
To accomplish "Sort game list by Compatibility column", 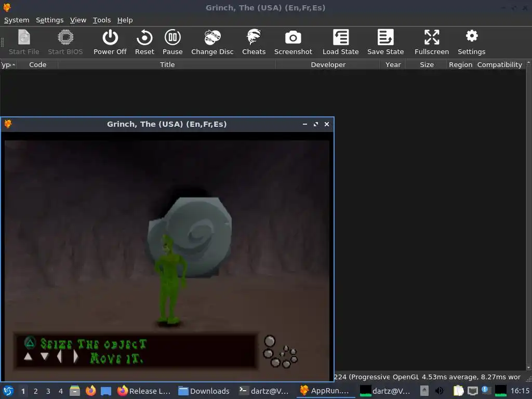I will (x=499, y=64).
